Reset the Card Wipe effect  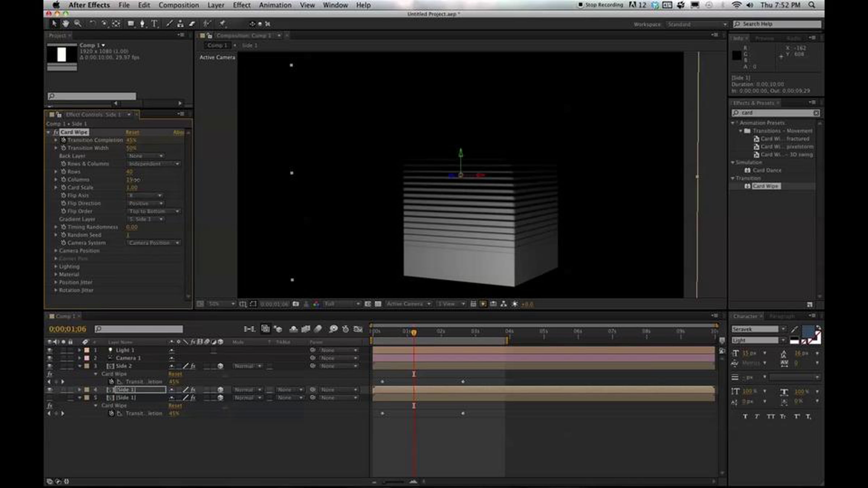point(132,132)
